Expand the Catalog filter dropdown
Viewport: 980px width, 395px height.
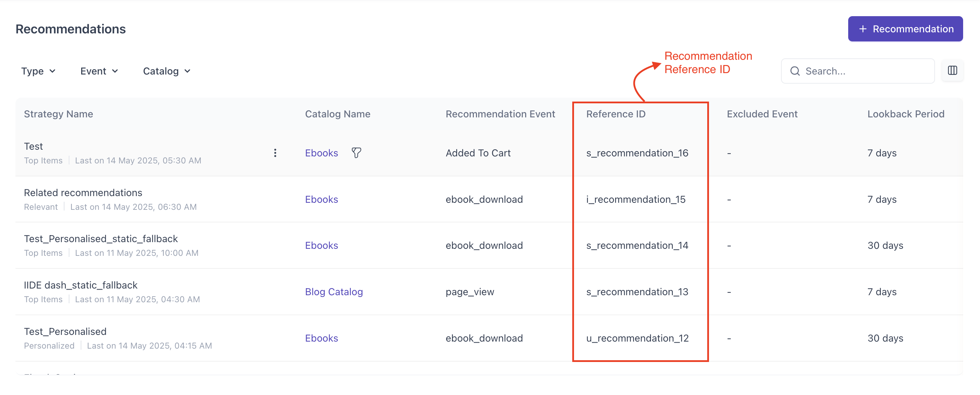(167, 71)
